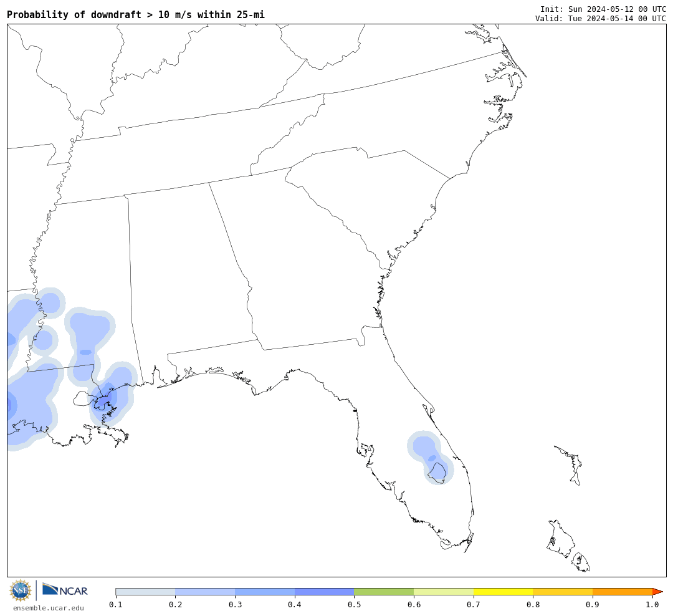Click the colorbar label '0.2'
Screen dimensions: 673x616
coord(176,604)
